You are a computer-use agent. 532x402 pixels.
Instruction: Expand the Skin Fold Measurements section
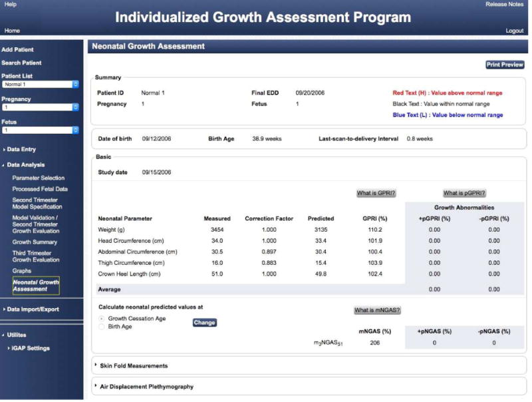click(134, 365)
